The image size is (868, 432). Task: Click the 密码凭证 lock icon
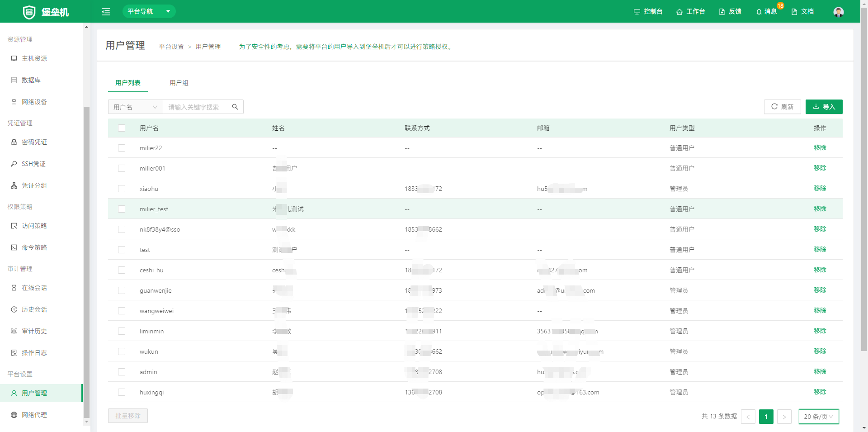coord(14,142)
